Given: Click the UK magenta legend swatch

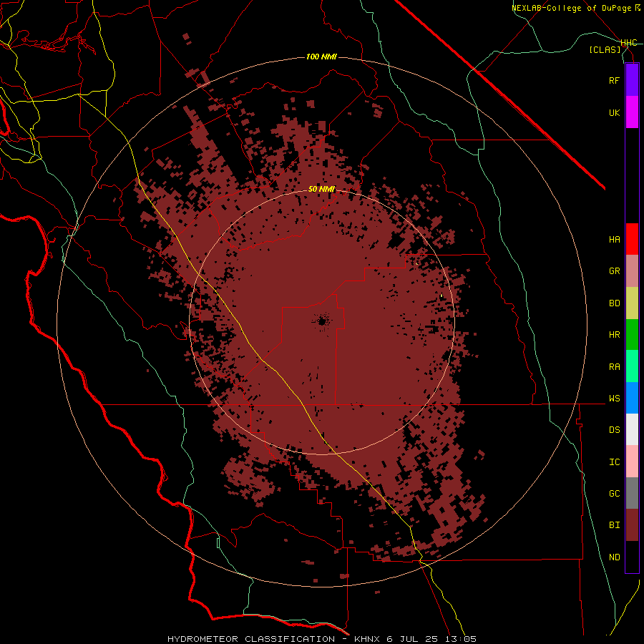Looking at the screenshot, I should click(632, 112).
